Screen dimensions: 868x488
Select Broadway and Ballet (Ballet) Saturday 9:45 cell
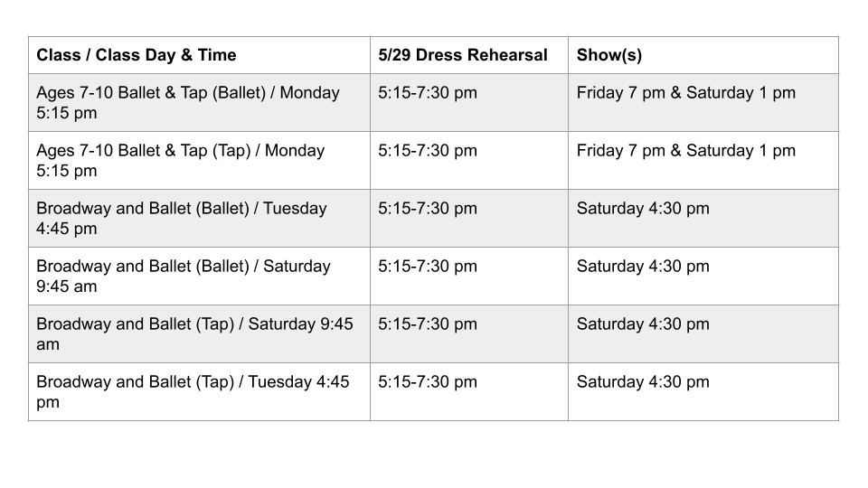coord(199,277)
